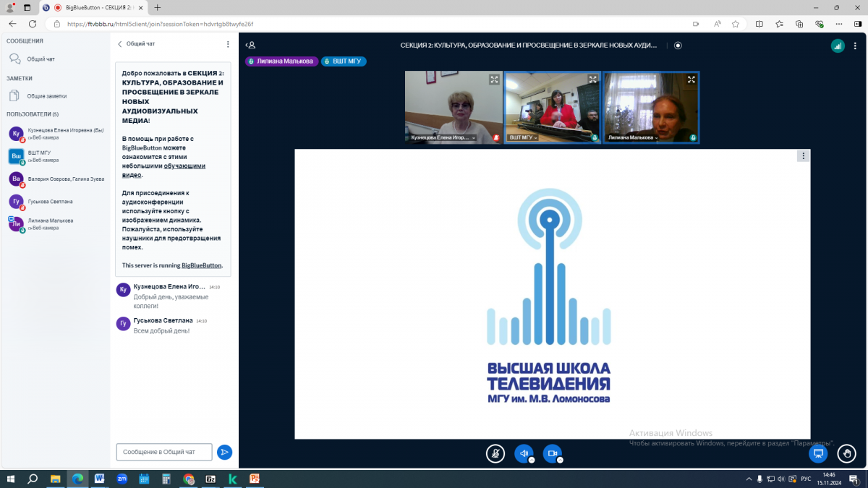
Task: Open the tab actions menu icon
Action: coord(27,7)
